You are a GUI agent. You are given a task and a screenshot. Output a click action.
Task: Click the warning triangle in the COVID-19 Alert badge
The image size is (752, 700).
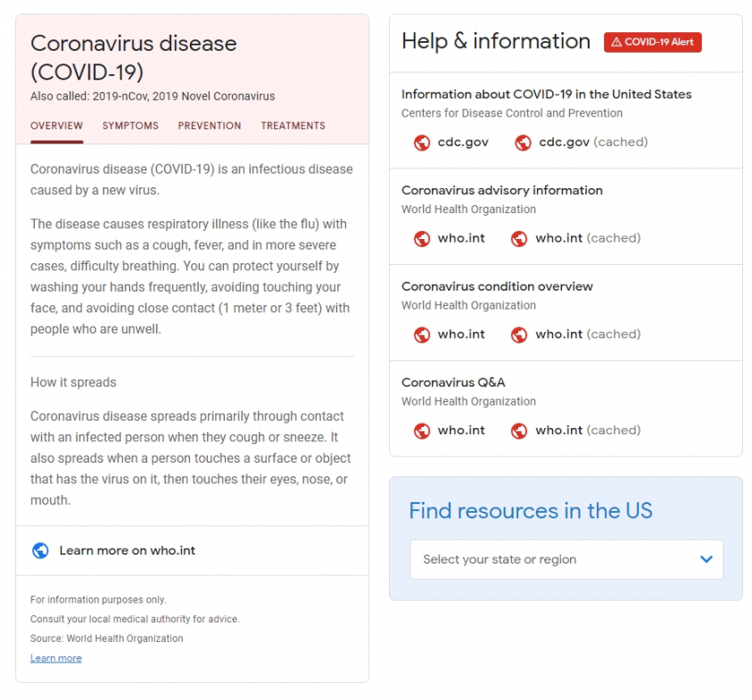(x=616, y=43)
